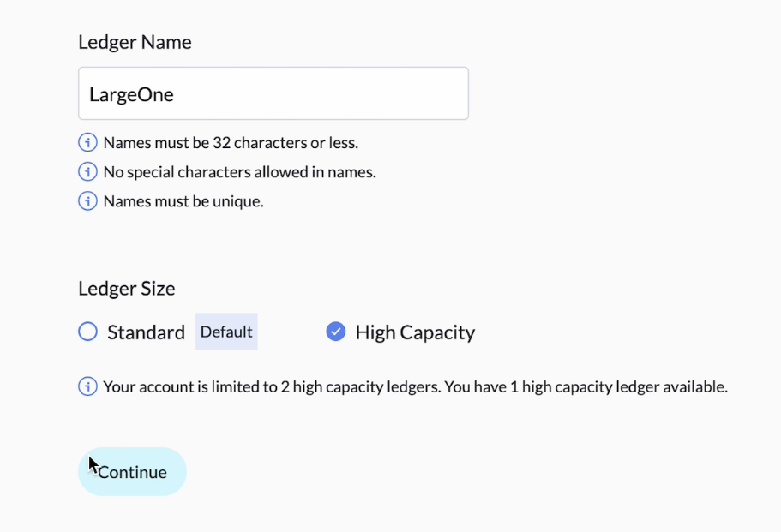The width and height of the screenshot is (781, 532).
Task: Click the Default badge beside Standard
Action: [x=225, y=332]
